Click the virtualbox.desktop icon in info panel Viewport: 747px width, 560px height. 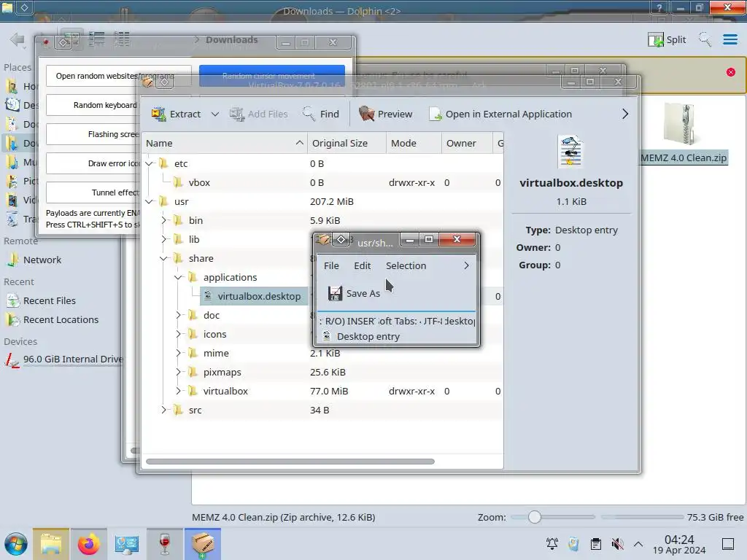click(570, 152)
